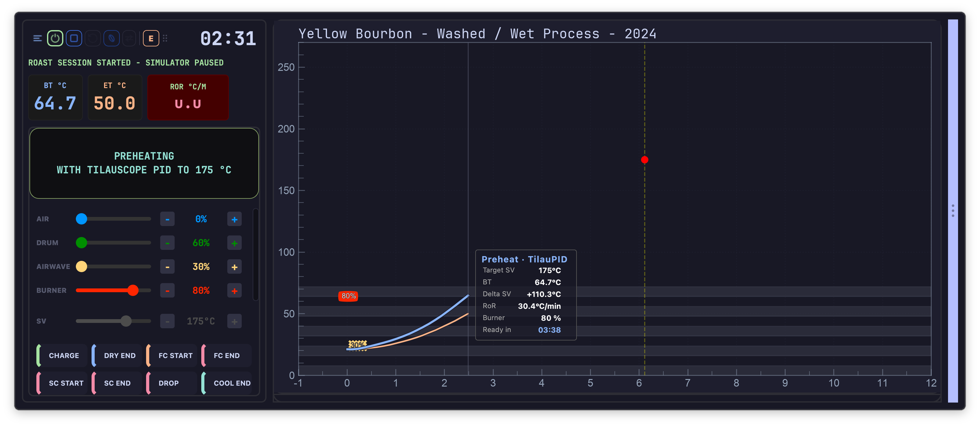Decrease DRUM with minus button

point(167,243)
